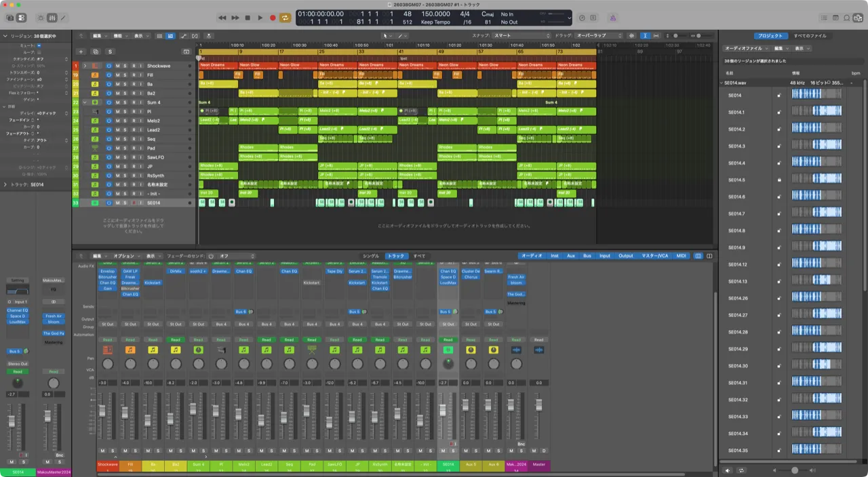Select the SE014.12 audio file row
This screenshot has width=868, height=477.
click(x=738, y=264)
